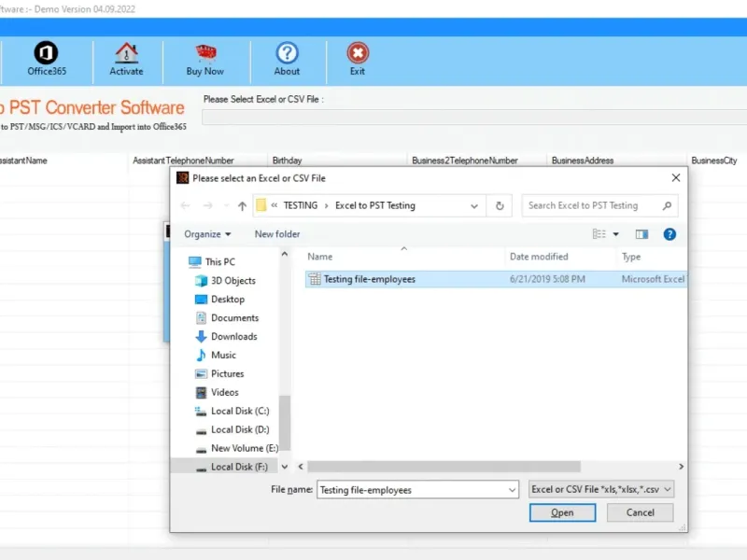
Task: Open the recent locations dropdown arrow
Action: tap(226, 205)
